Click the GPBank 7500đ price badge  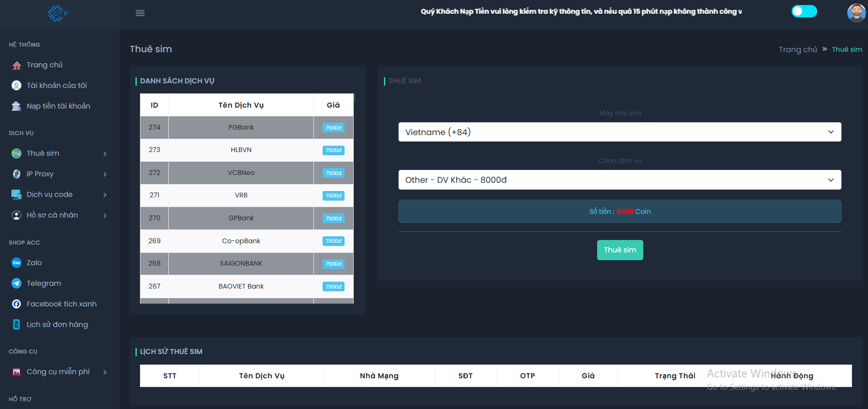[334, 218]
